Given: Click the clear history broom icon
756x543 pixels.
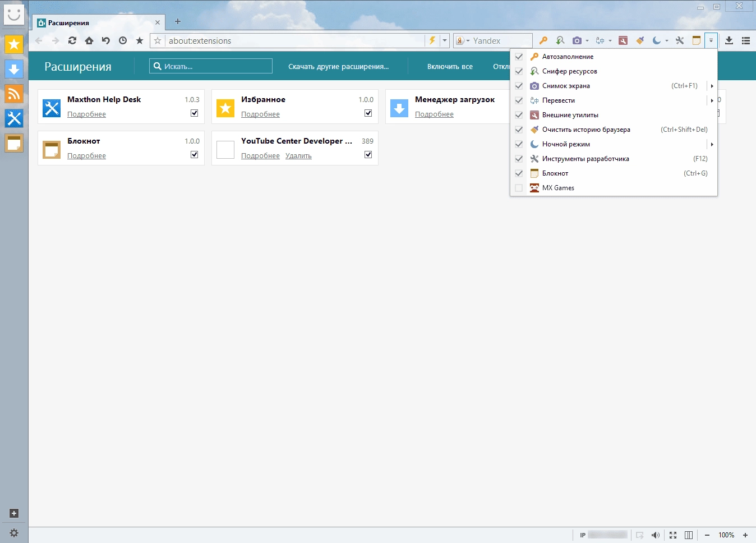Looking at the screenshot, I should click(640, 40).
